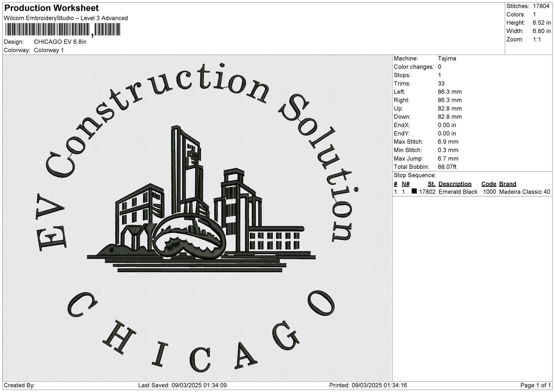Click the thread code "1000"
This screenshot has width=555, height=392.
click(489, 192)
